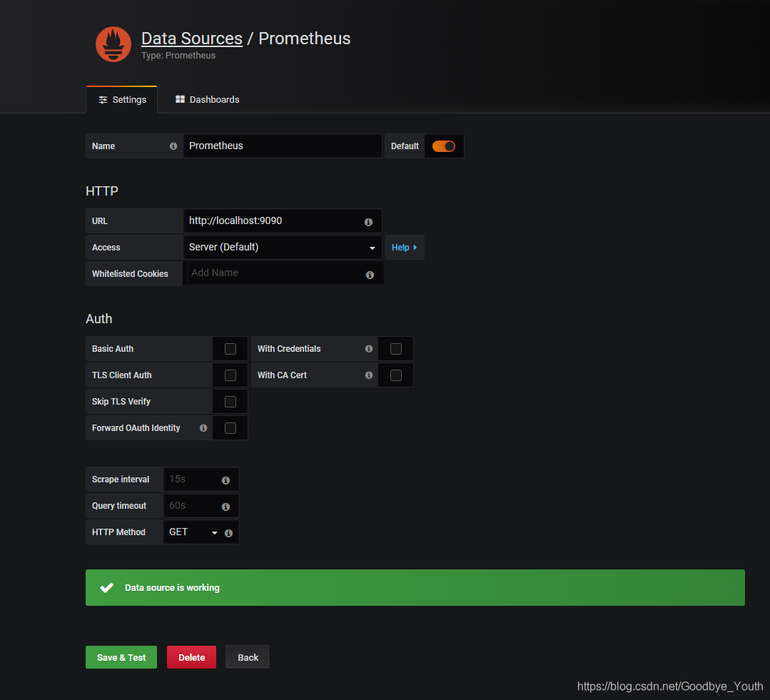
Task: Open the HTTP Method GET dropdown
Action: coord(193,532)
